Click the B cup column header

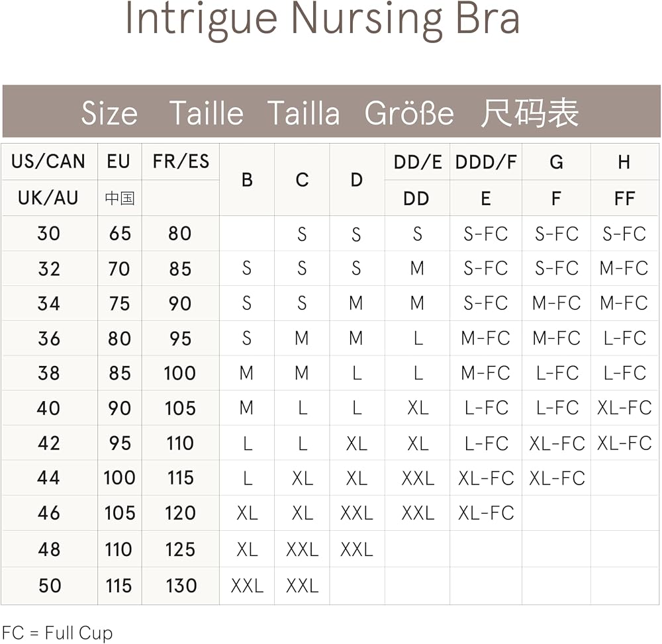(247, 180)
